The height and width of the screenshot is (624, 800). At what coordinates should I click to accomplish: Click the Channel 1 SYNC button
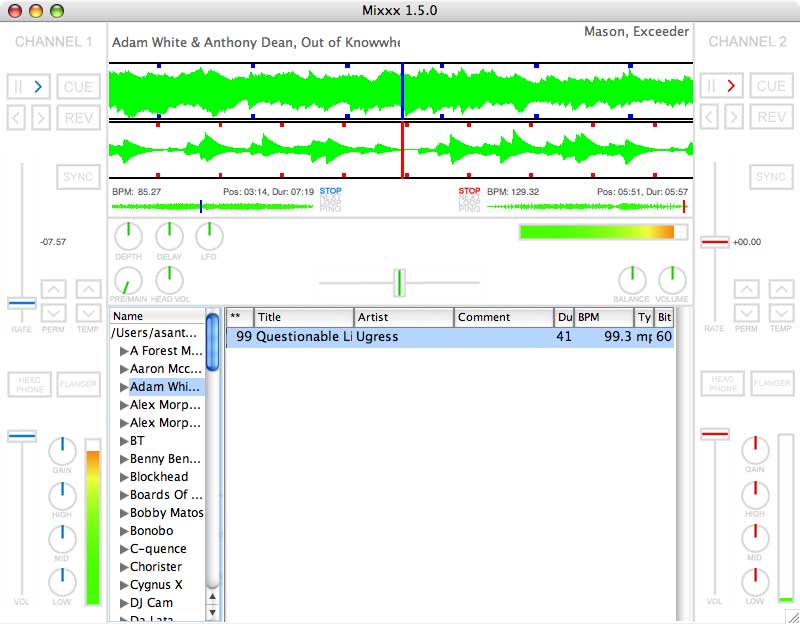[x=79, y=177]
